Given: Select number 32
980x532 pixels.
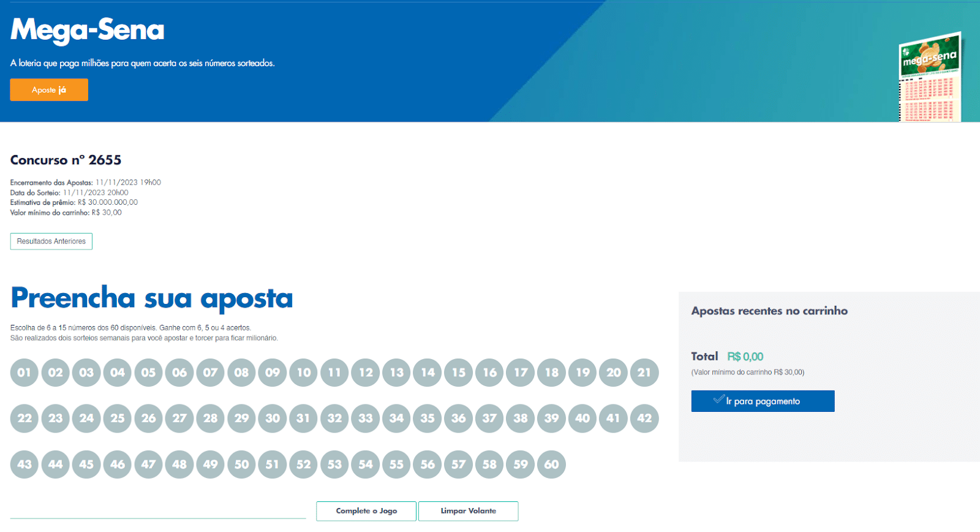Looking at the screenshot, I should [x=334, y=419].
